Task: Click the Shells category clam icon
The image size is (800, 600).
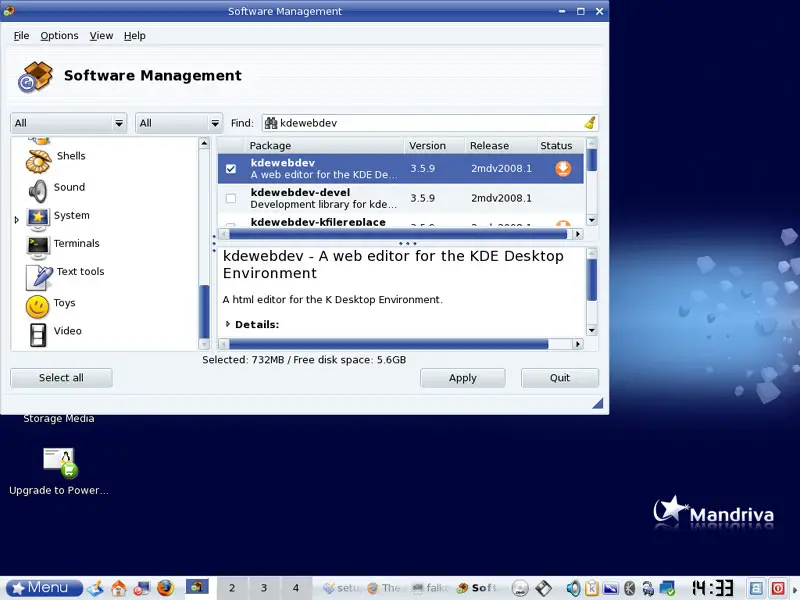Action: (x=39, y=160)
